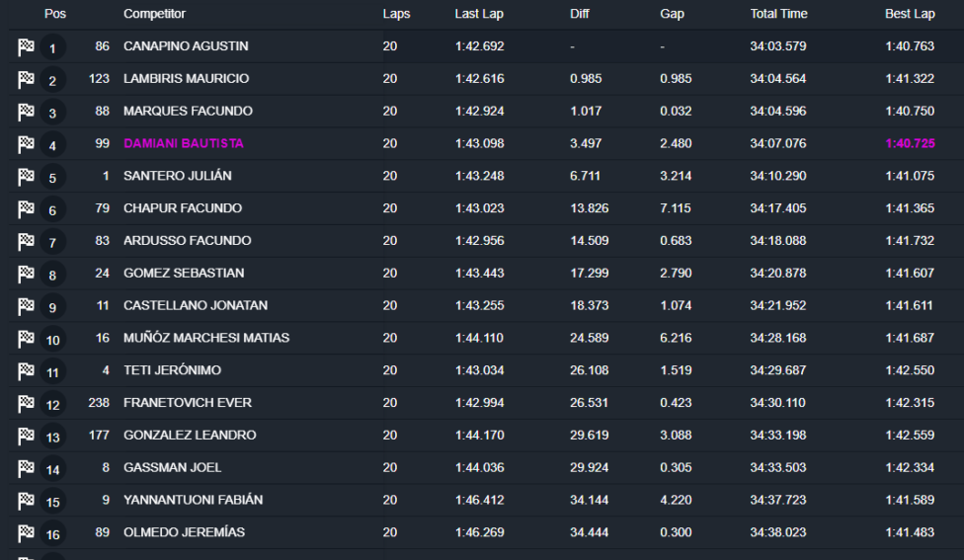Click the checkered flag for Teti Jerónimo
Viewport: 964px width, 560px height.
(26, 372)
